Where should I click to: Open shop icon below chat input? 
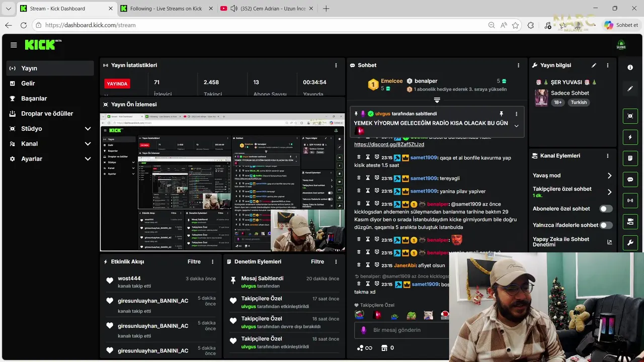coord(385,348)
